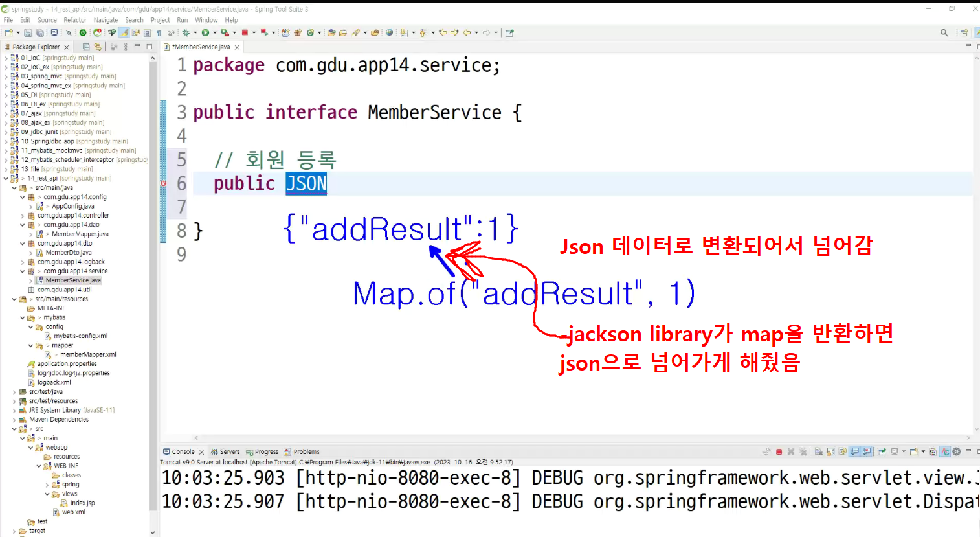The image size is (980, 537).
Task: Select index.jsp under views
Action: (82, 503)
